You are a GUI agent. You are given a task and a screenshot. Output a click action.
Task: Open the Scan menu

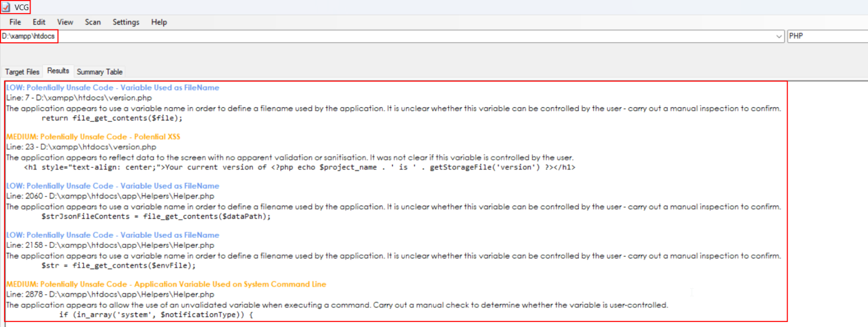tap(93, 22)
